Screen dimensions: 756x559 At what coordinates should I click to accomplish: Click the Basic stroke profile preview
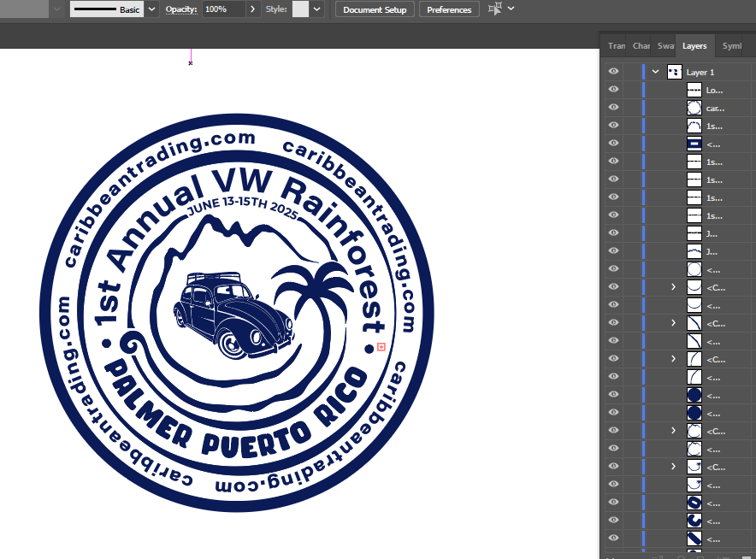coord(107,9)
